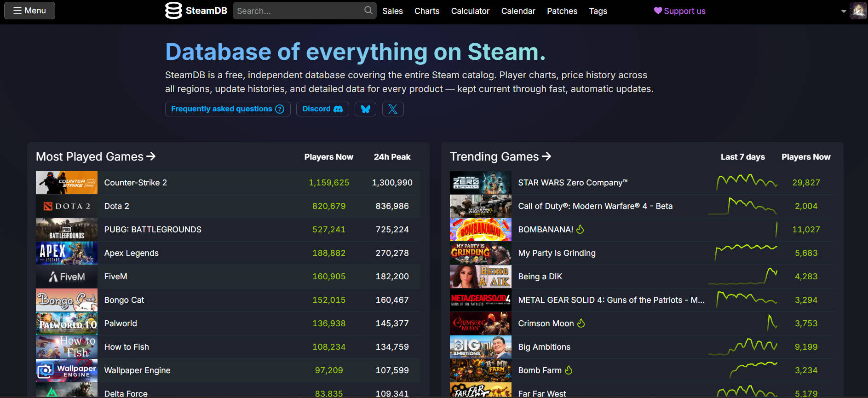Open the Menu hamburger button

[29, 11]
